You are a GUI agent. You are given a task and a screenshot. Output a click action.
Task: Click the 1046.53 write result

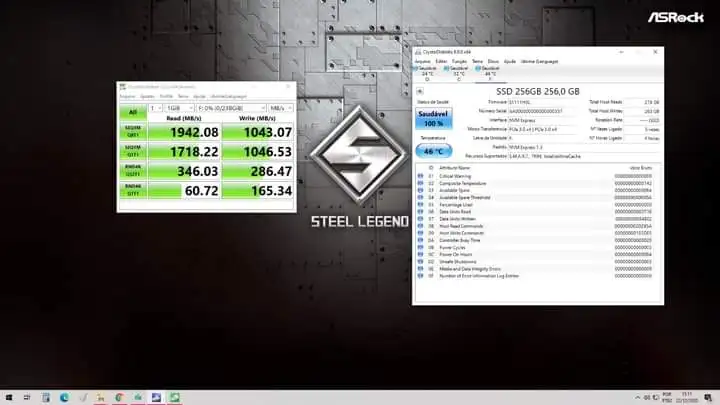coord(258,152)
